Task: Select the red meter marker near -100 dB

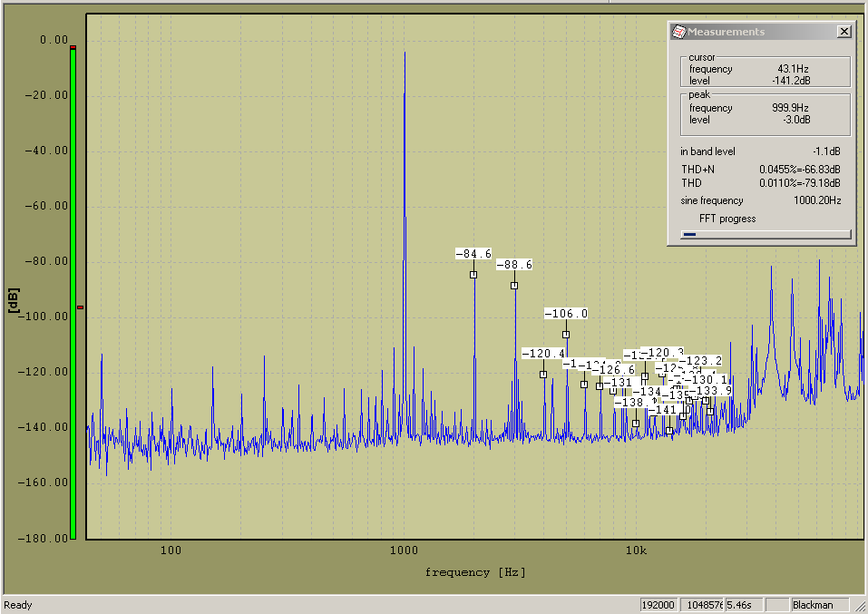Action: (x=80, y=307)
